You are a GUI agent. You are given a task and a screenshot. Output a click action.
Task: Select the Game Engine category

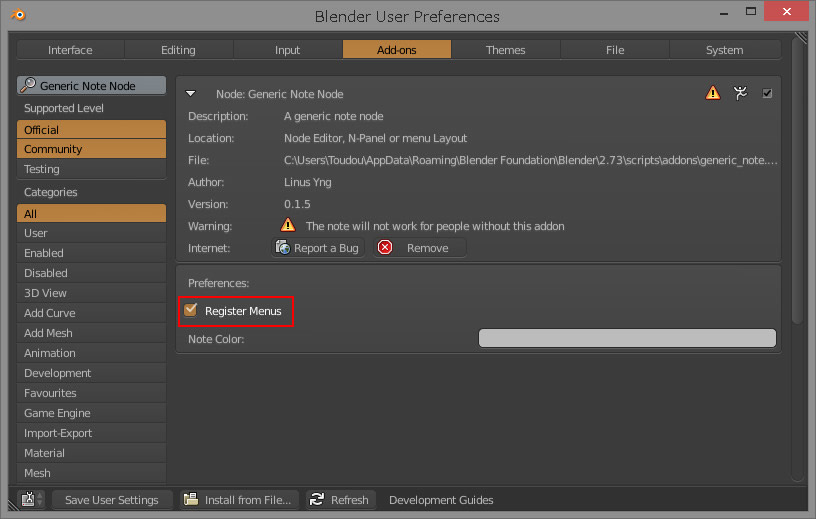point(92,413)
